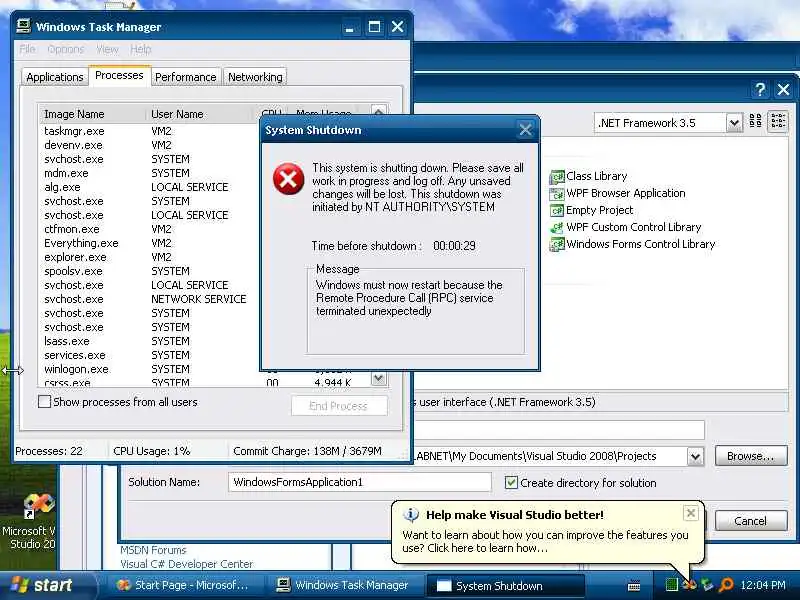Close the Help make Visual Studio better balloon
The width and height of the screenshot is (800, 600).
tap(691, 513)
